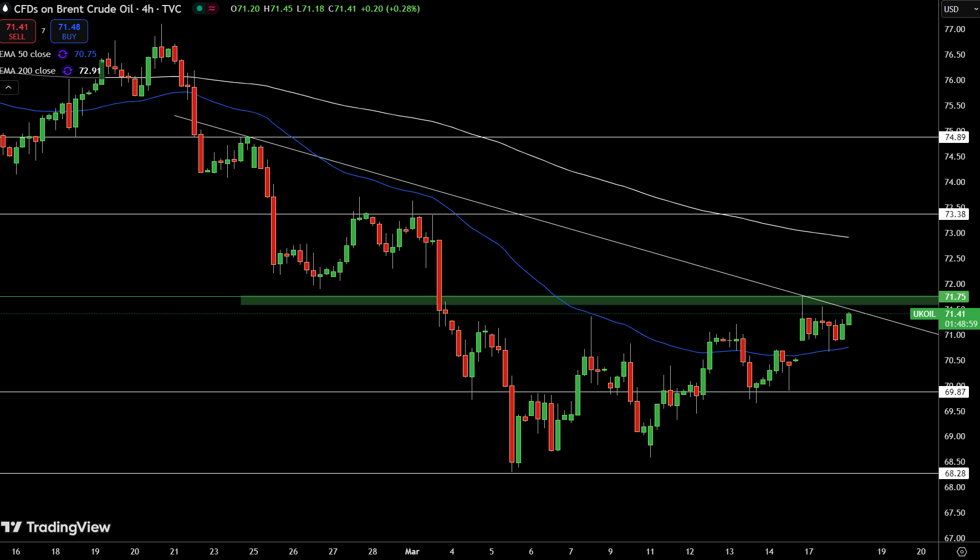Open chart settings via the gear icon
Screen dimensions: 980x560
(x=962, y=552)
